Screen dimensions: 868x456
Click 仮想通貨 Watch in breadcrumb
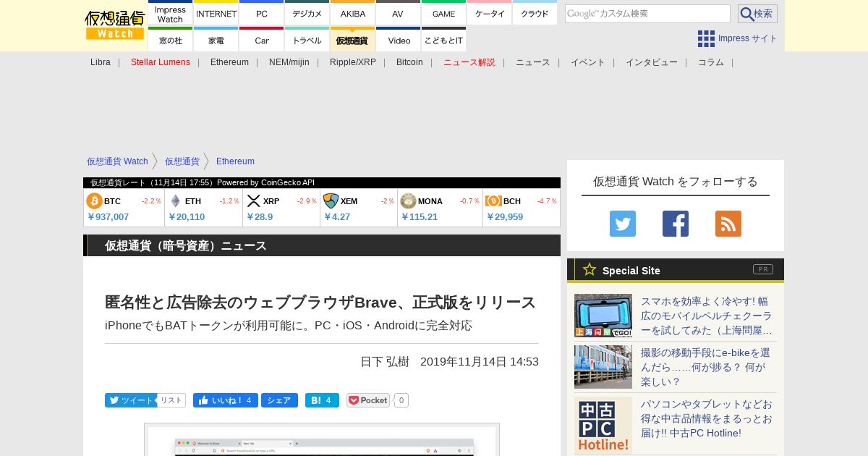pyautogui.click(x=117, y=161)
